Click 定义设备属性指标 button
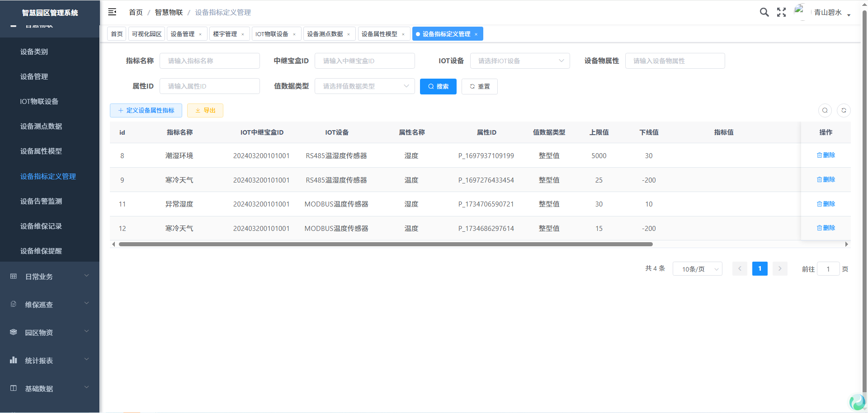Viewport: 868px width, 413px height. pos(146,110)
